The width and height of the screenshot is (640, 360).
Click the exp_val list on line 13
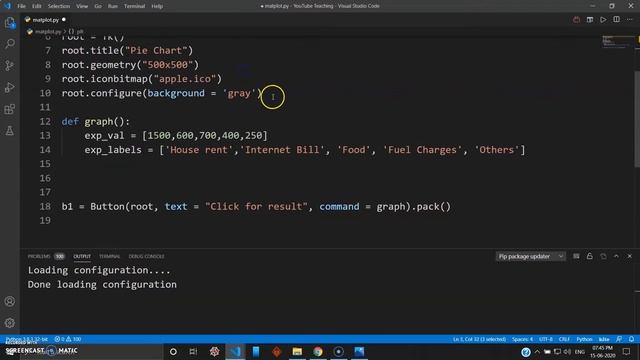click(x=204, y=136)
